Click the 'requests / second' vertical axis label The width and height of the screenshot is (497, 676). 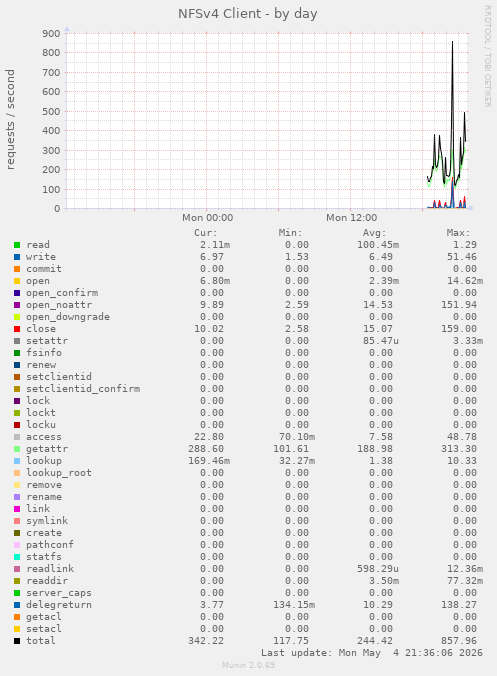pos(10,119)
